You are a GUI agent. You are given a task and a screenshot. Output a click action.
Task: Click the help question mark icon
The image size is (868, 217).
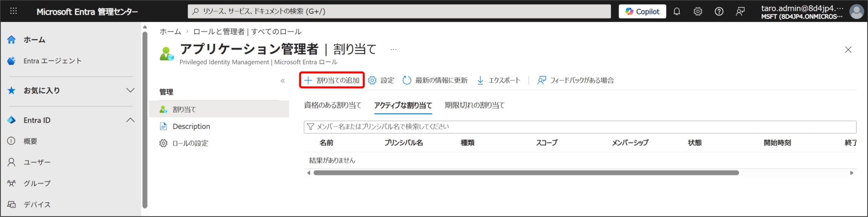[718, 12]
